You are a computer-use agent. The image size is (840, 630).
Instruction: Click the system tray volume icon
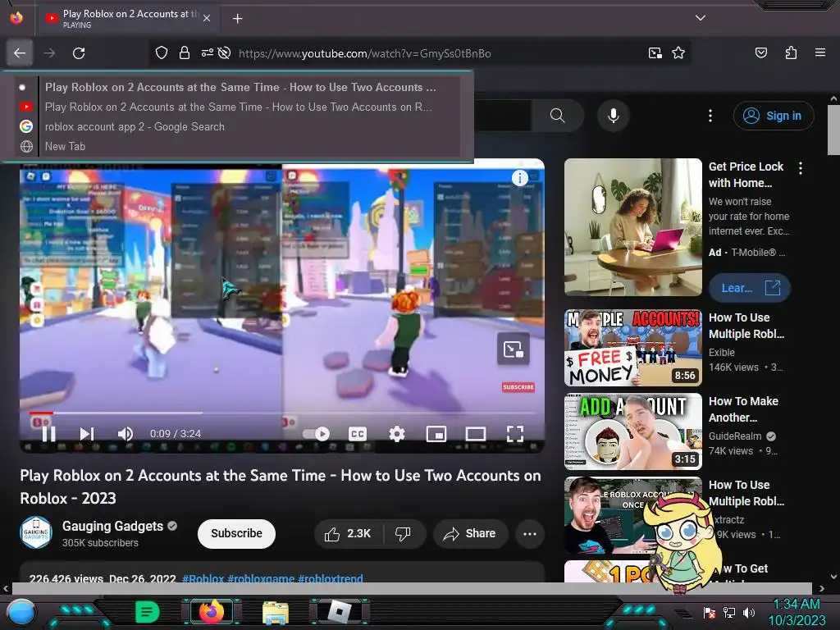click(x=749, y=612)
